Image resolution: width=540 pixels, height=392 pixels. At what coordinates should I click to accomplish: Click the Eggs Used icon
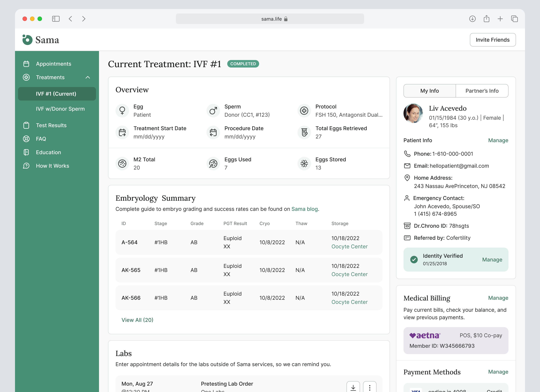[x=213, y=163]
